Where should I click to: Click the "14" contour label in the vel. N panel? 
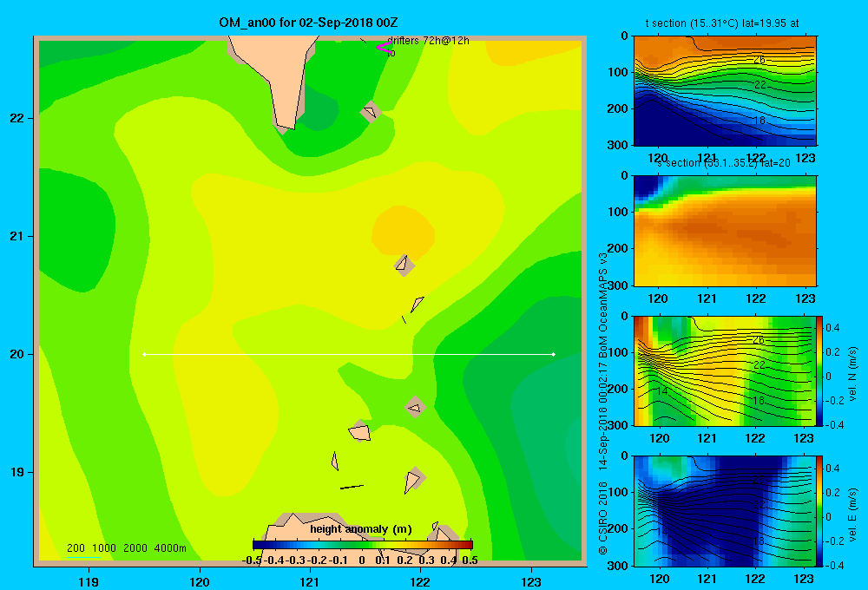click(661, 391)
